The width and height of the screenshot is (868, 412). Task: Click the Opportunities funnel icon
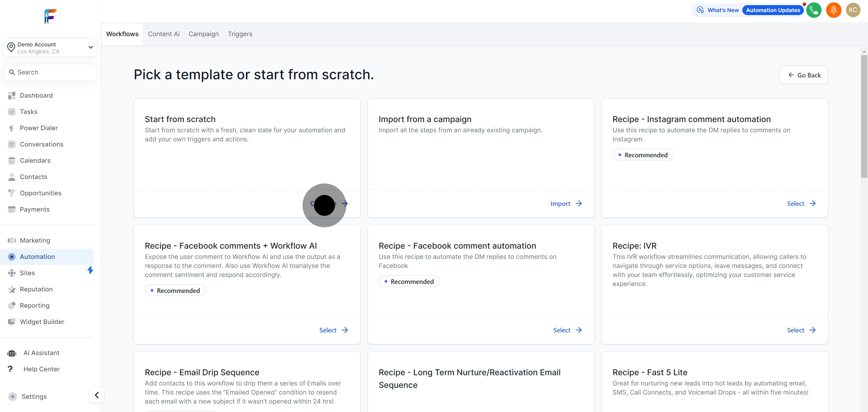(12, 193)
